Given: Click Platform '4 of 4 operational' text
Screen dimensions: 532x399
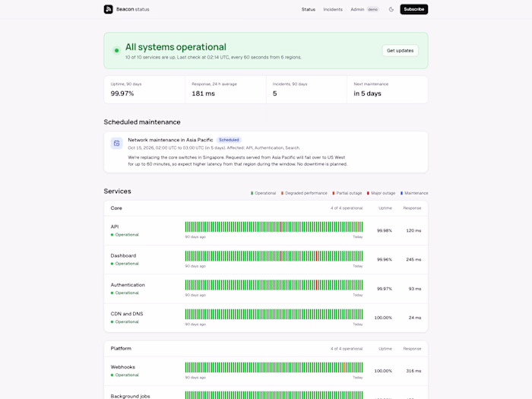Looking at the screenshot, I should (x=347, y=348).
